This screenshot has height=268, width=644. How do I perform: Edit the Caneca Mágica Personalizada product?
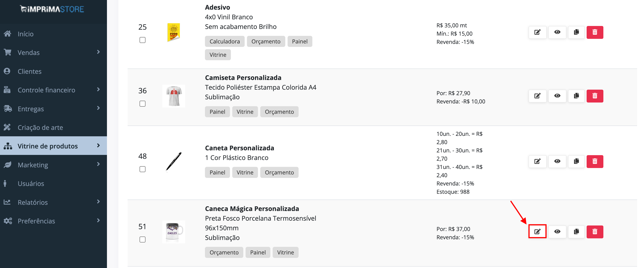coord(537,231)
